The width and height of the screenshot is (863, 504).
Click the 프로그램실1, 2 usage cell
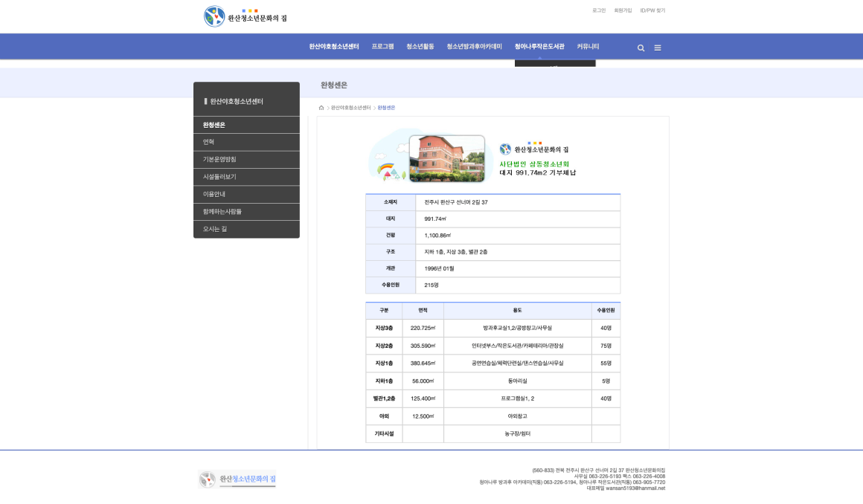pos(517,398)
